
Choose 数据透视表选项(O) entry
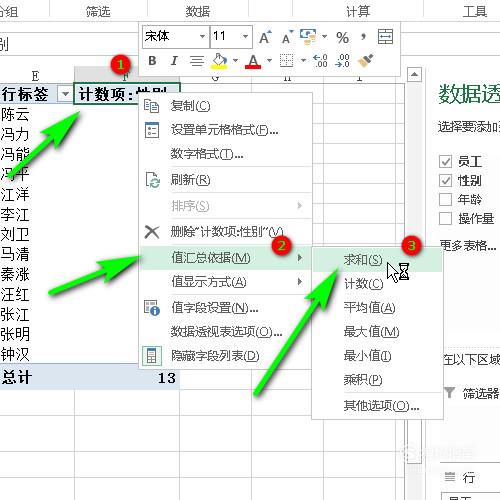[x=225, y=332]
